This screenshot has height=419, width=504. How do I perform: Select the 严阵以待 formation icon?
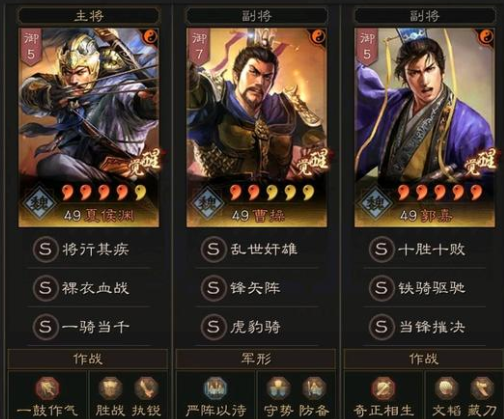tap(216, 389)
